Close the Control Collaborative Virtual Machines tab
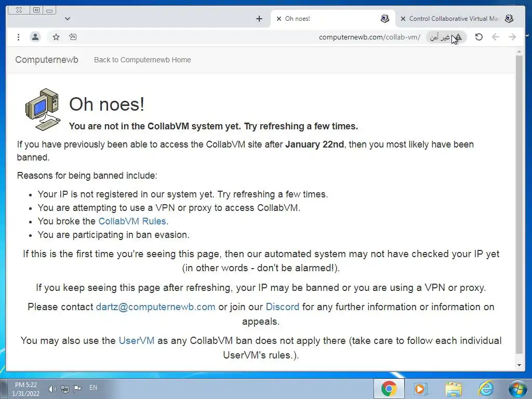 coord(403,19)
